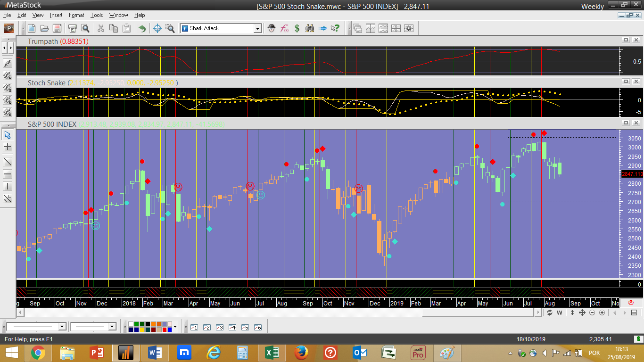This screenshot has width=644, height=362.
Task: Open the Shark Attack indicator dropdown
Action: point(257,28)
